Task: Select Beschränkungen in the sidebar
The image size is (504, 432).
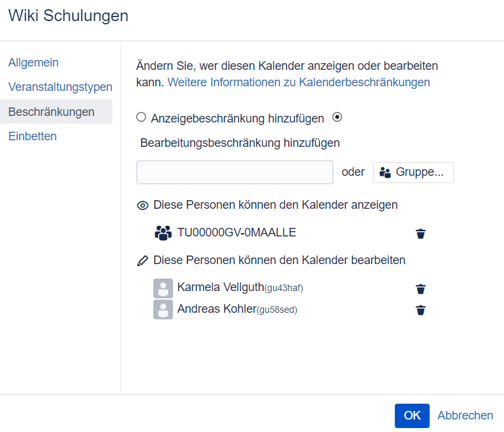Action: click(x=51, y=112)
